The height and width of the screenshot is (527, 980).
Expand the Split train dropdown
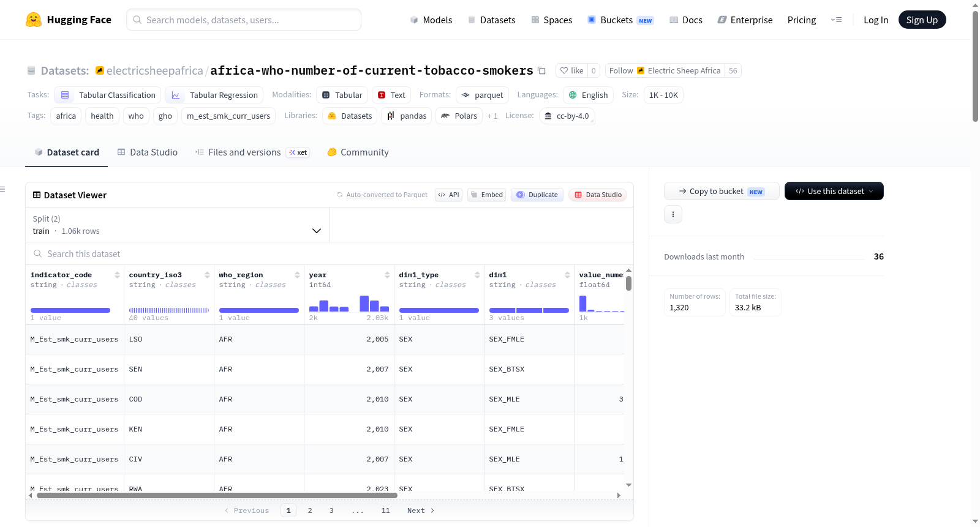pyautogui.click(x=177, y=225)
